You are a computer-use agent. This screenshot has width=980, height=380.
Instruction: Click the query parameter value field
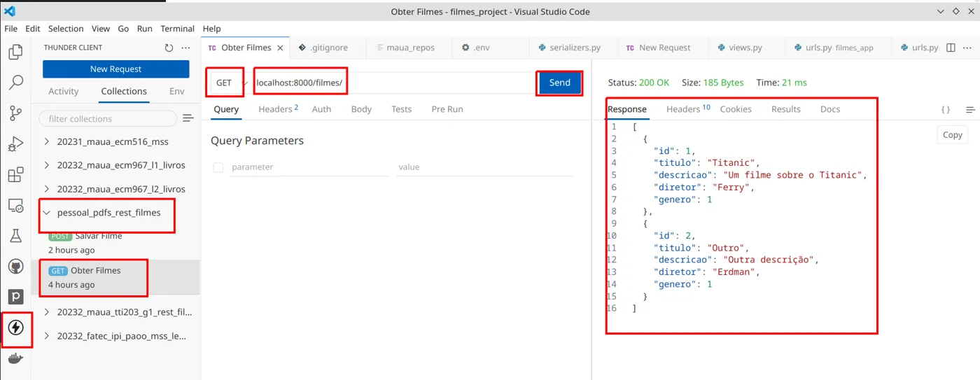(x=484, y=167)
